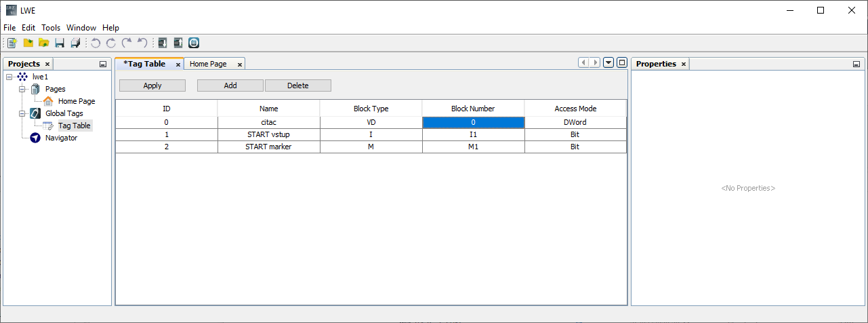Collapse the Global Tags tree node
The image size is (868, 323).
pyautogui.click(x=22, y=113)
